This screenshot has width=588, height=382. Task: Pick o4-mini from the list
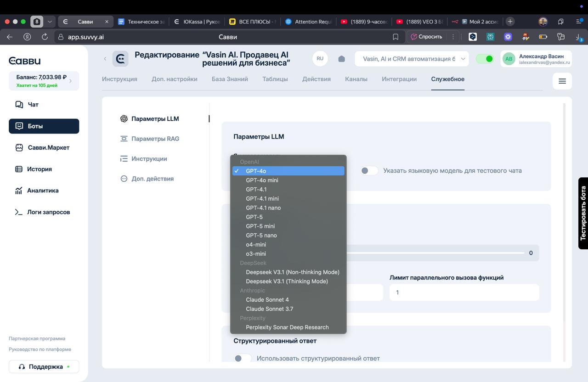coord(288,244)
